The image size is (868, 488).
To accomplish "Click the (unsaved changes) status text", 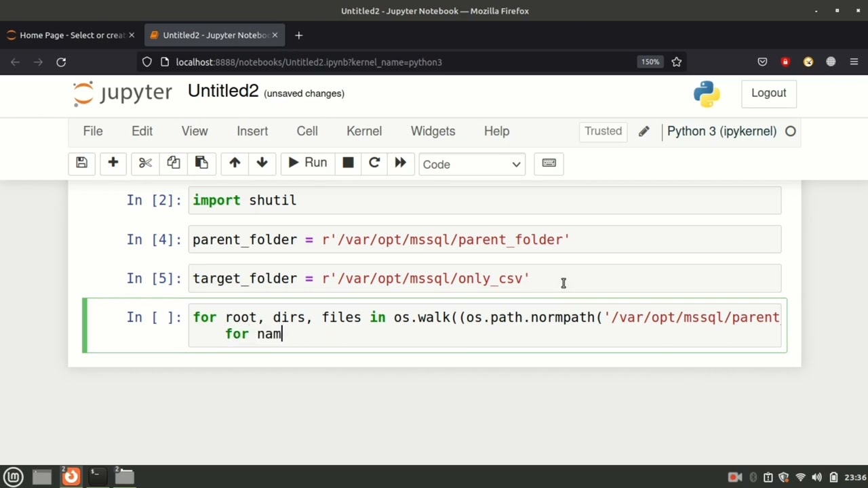I will pyautogui.click(x=304, y=94).
